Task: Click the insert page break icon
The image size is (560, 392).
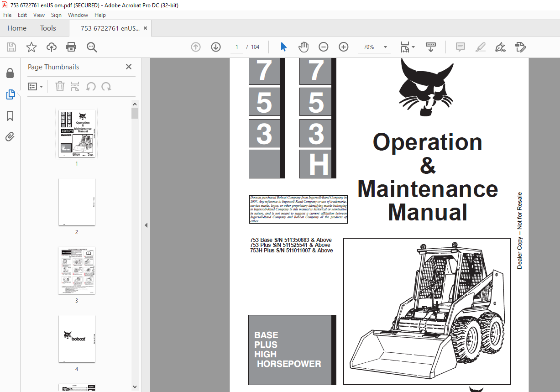Action: [75, 86]
